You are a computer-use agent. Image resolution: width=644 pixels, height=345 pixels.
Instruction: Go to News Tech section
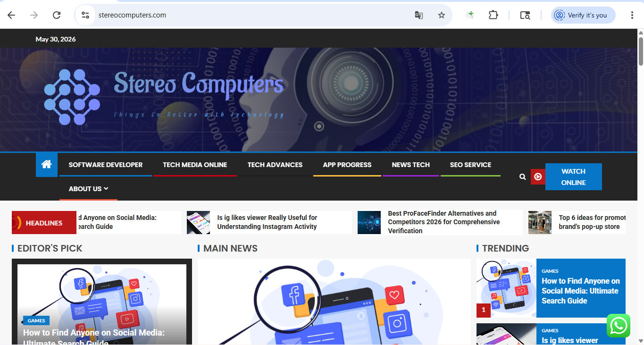410,165
